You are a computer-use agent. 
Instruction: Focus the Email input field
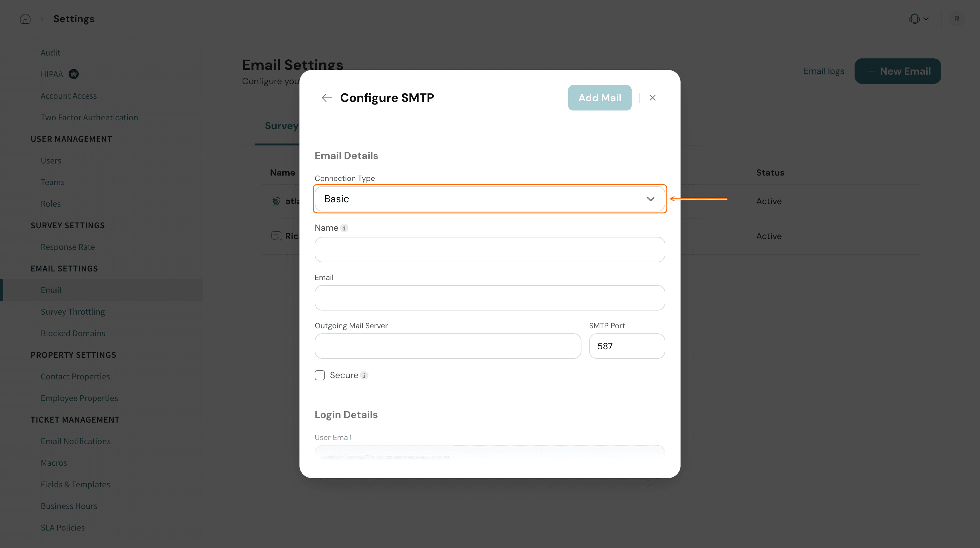pyautogui.click(x=490, y=298)
